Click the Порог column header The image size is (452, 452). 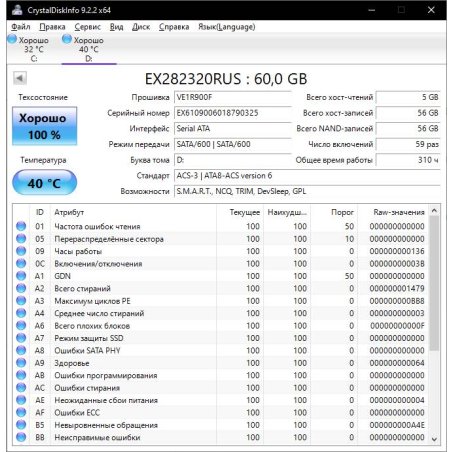pyautogui.click(x=334, y=212)
